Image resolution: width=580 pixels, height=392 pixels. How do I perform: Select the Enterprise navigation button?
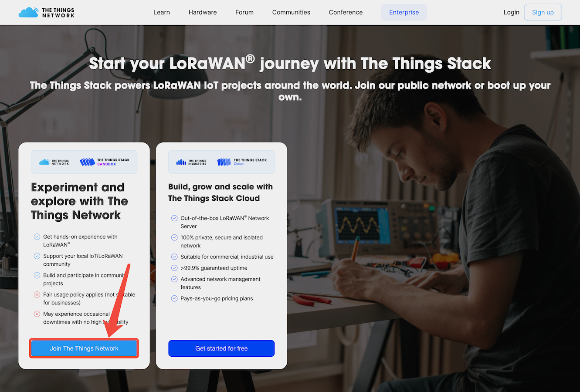[x=404, y=12]
